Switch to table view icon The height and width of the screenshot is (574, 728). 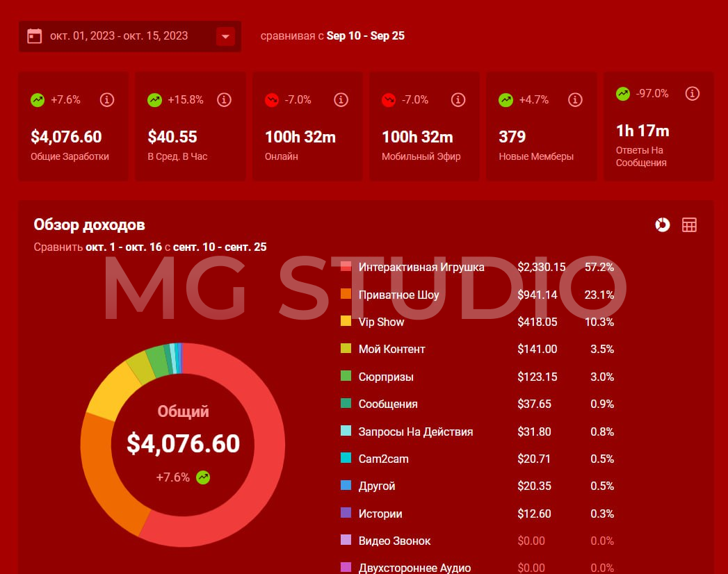[689, 224]
